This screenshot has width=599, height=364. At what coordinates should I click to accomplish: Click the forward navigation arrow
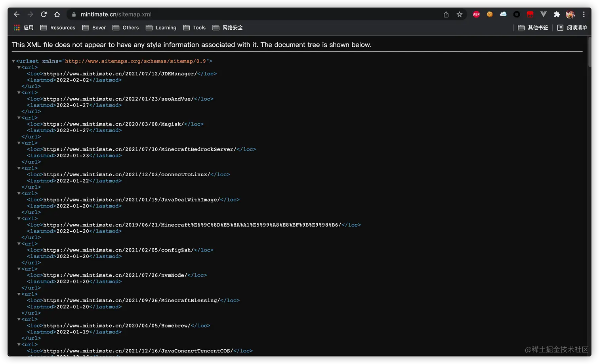[30, 14]
